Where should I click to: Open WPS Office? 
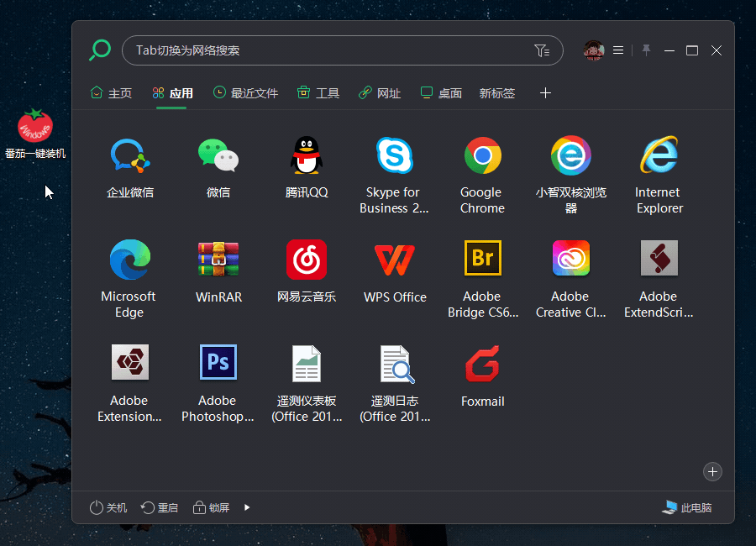click(395, 260)
